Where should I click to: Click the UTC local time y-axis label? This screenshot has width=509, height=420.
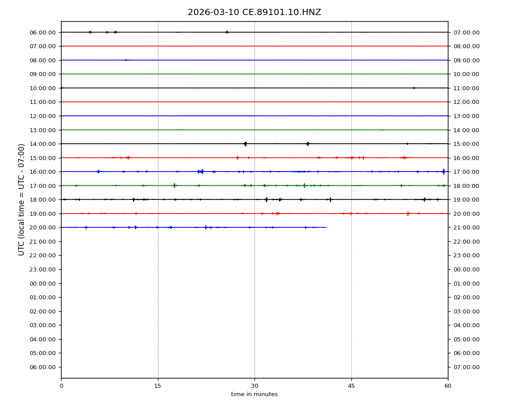point(22,199)
